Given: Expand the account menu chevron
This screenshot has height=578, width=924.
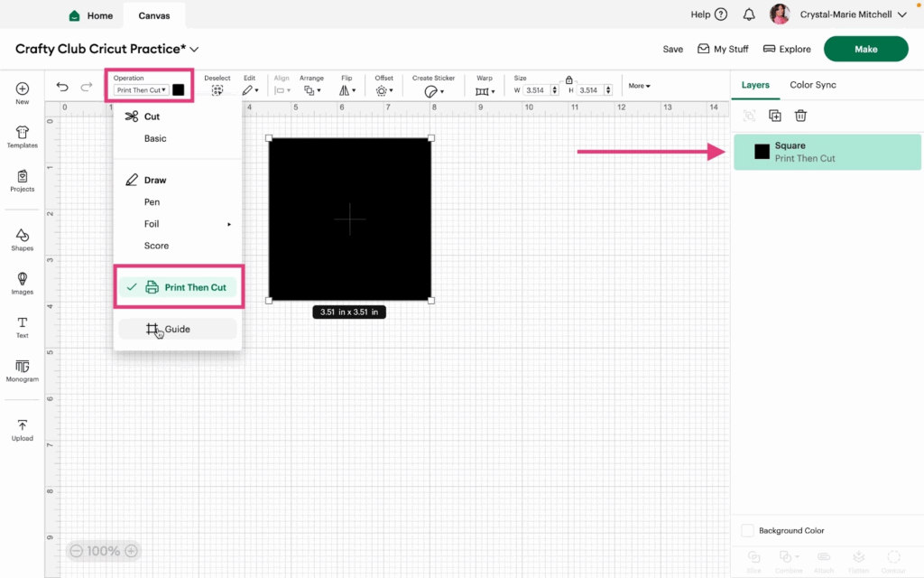Looking at the screenshot, I should pos(902,14).
